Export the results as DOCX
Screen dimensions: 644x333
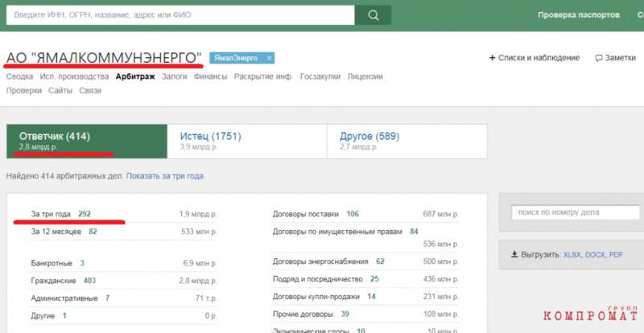tap(595, 254)
